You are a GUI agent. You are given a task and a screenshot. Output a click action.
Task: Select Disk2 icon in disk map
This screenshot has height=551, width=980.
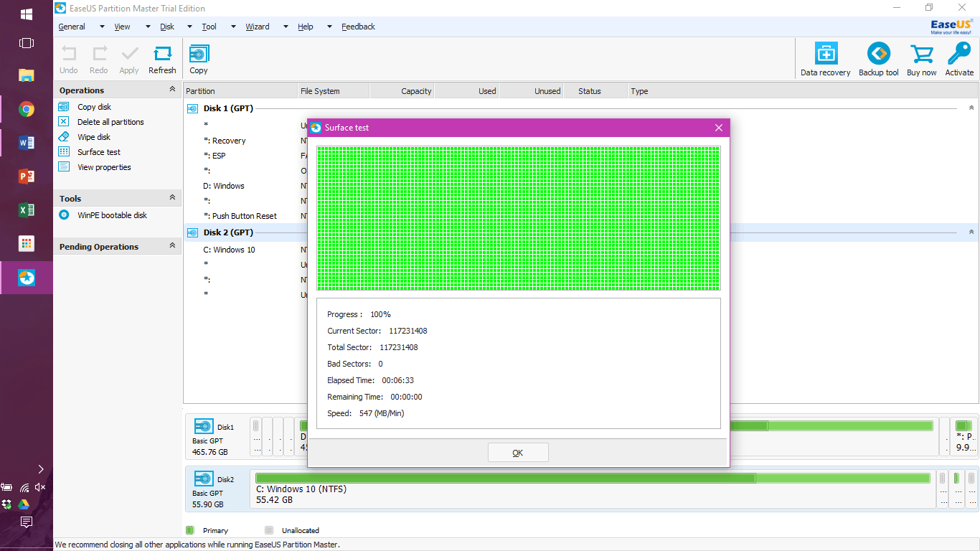[x=204, y=479]
